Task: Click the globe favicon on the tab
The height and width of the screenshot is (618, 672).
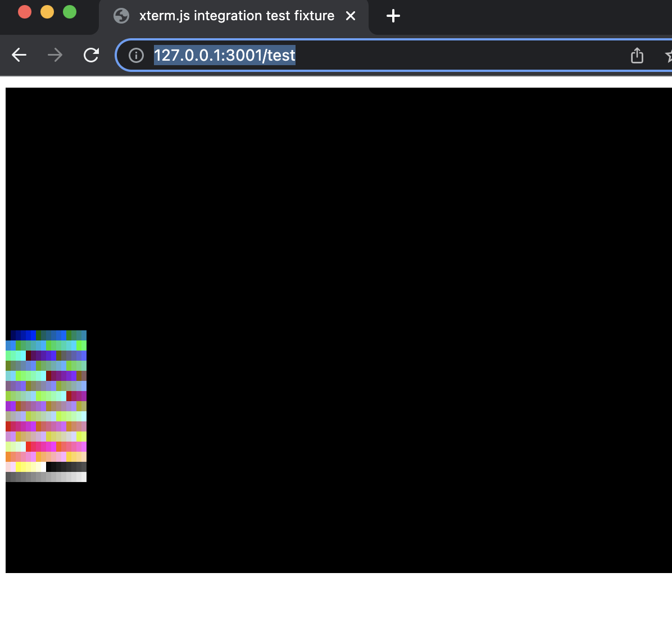Action: pyautogui.click(x=121, y=16)
